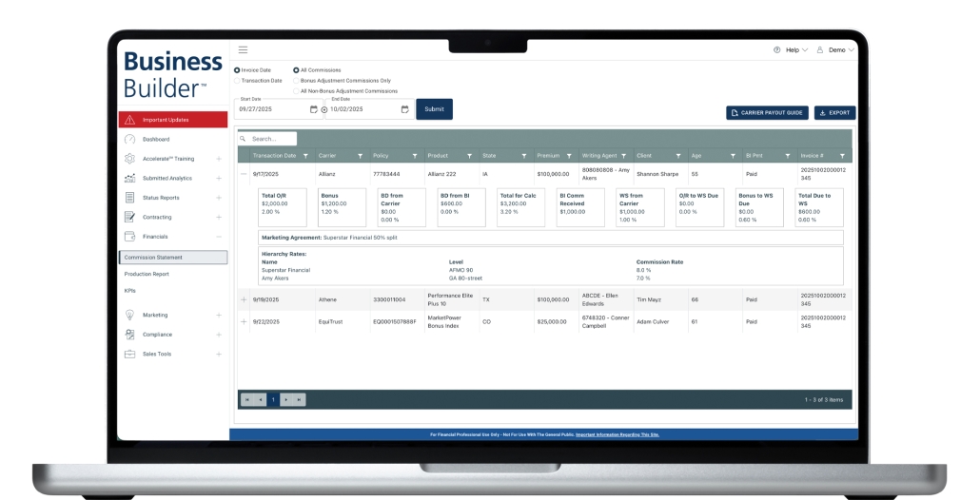Open the End Date calendar picker
Viewport: 980px width, 500px height.
coord(404,109)
